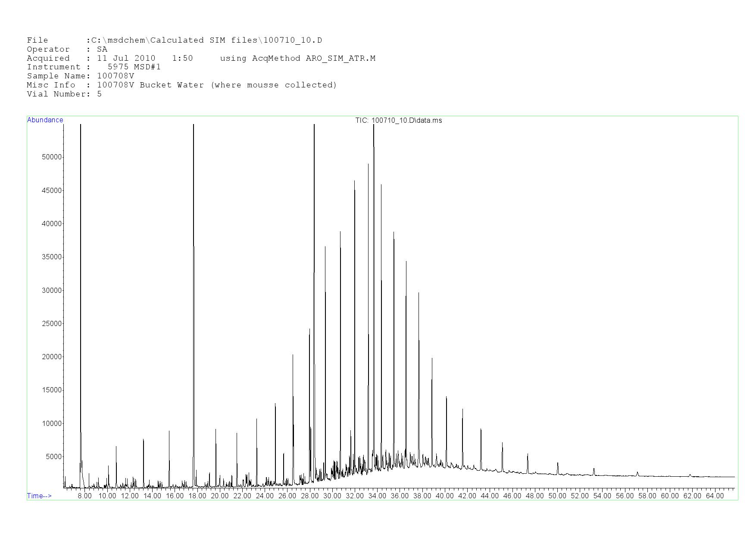Select the Sample Name 100708V line
The width and height of the screenshot is (756, 534).
coord(80,76)
